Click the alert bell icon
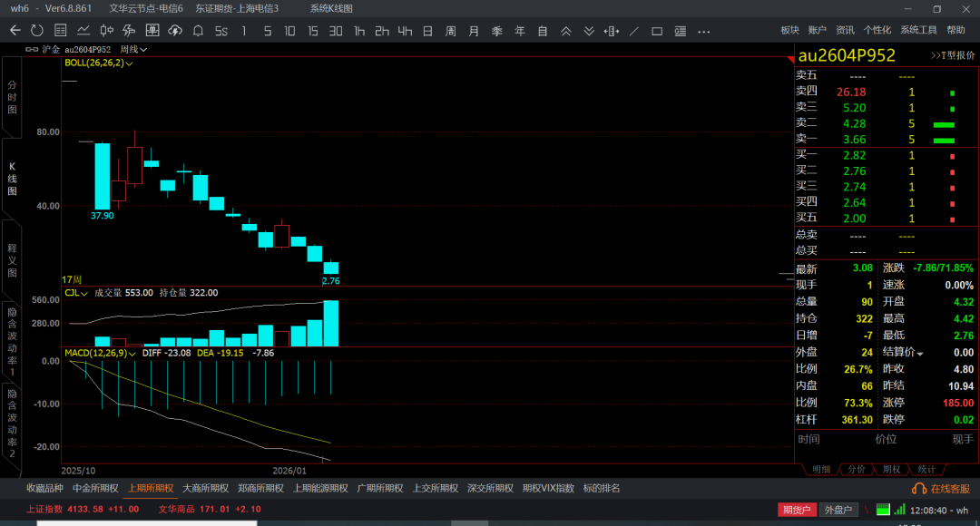980x526 pixels. coord(198,31)
